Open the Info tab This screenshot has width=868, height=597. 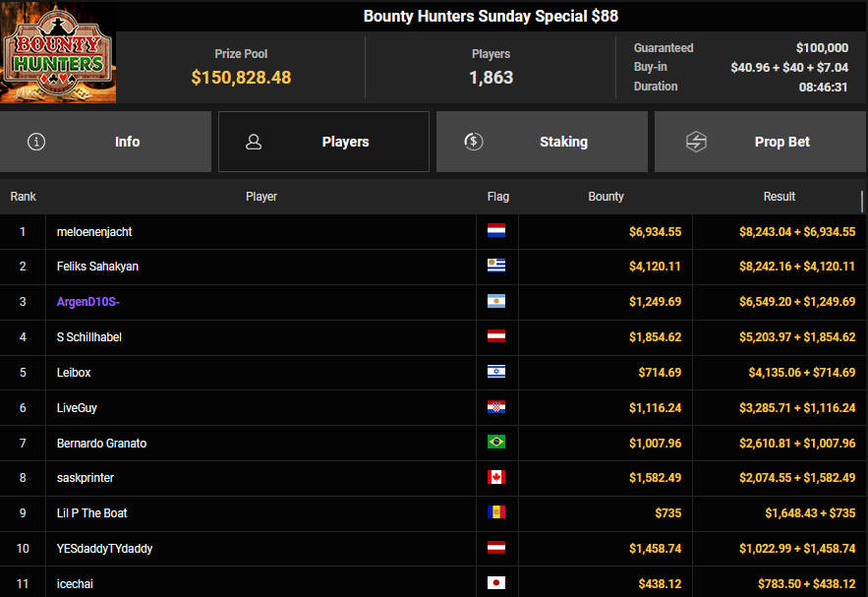[106, 142]
